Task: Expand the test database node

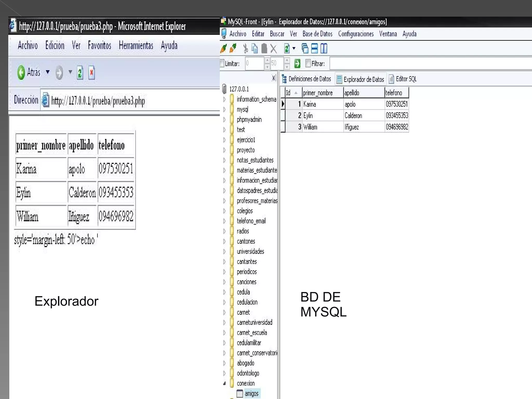Action: point(224,130)
